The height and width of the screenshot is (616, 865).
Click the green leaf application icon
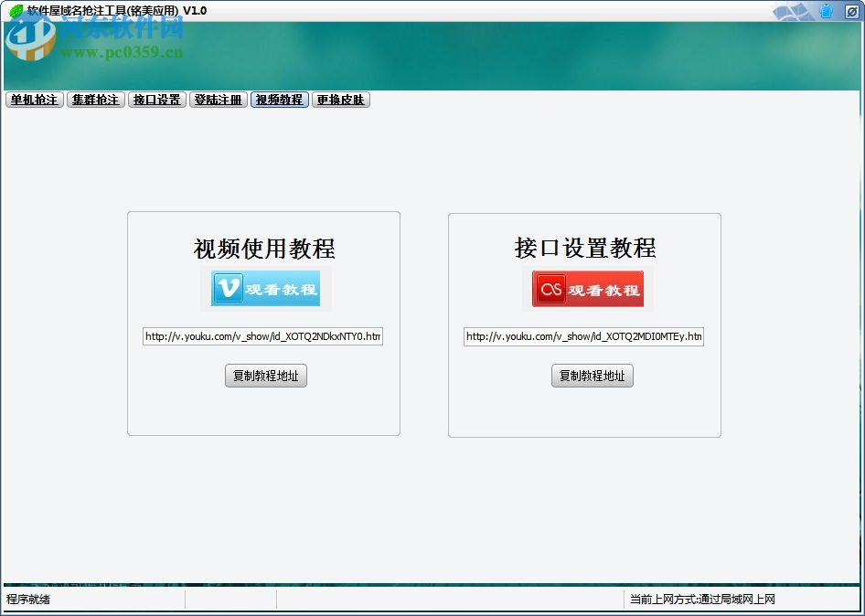16,10
